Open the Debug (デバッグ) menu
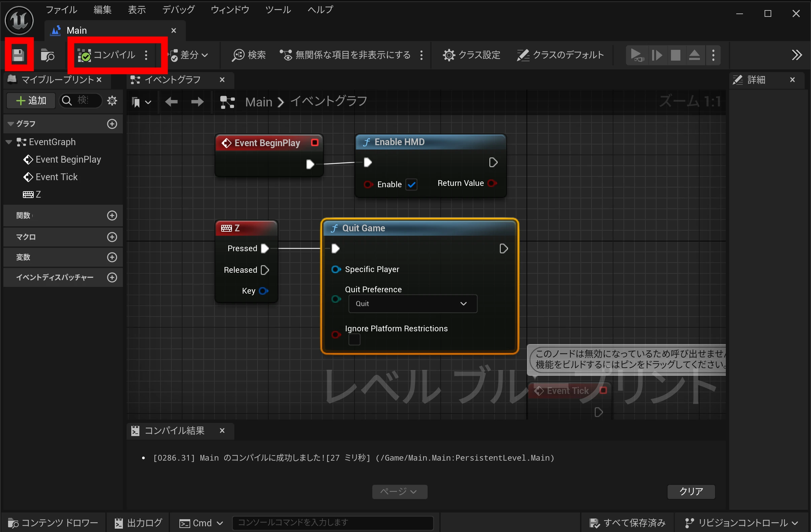811x532 pixels. click(178, 9)
